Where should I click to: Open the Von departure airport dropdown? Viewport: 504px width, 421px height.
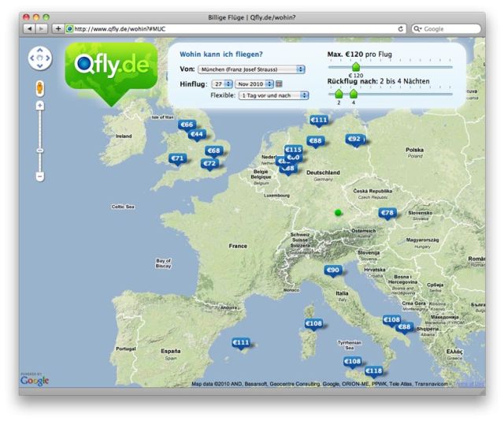[x=251, y=69]
